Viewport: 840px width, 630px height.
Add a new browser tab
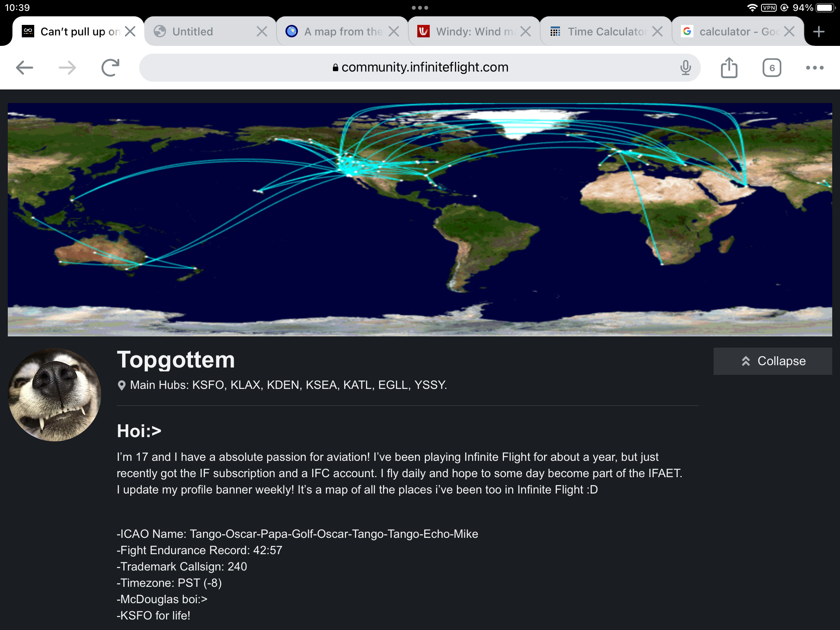click(819, 31)
